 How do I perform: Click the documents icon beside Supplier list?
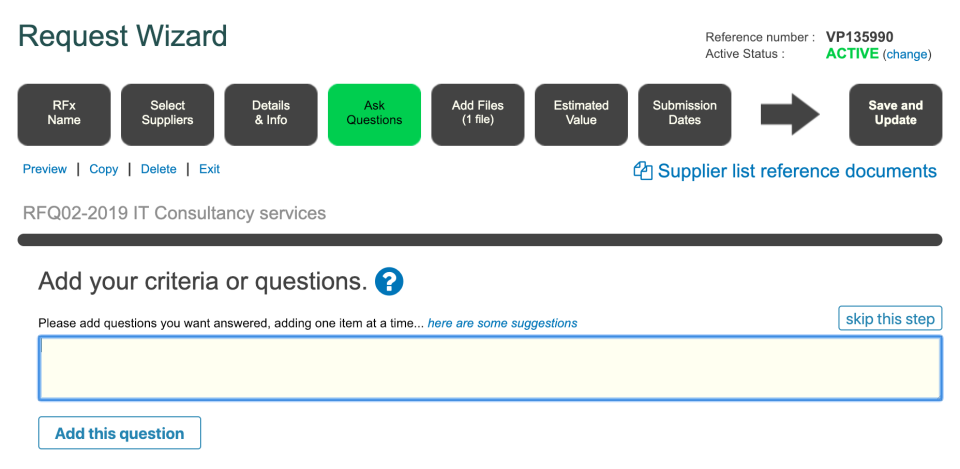(x=643, y=171)
